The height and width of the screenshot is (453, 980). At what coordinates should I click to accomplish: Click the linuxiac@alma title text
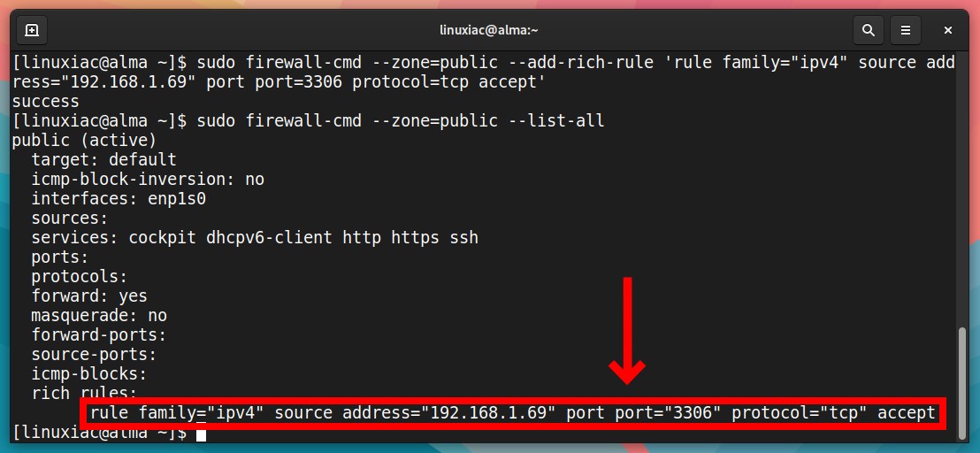coord(489,30)
